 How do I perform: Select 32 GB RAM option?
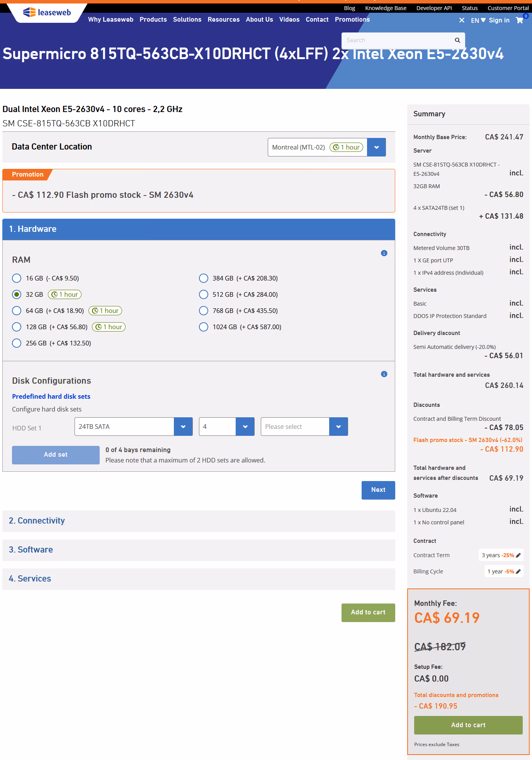coord(17,294)
